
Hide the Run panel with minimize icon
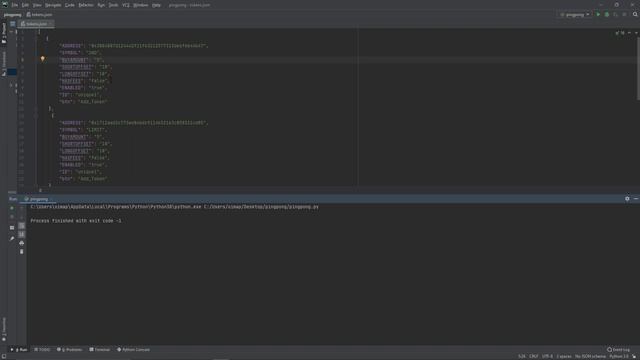coord(636,199)
